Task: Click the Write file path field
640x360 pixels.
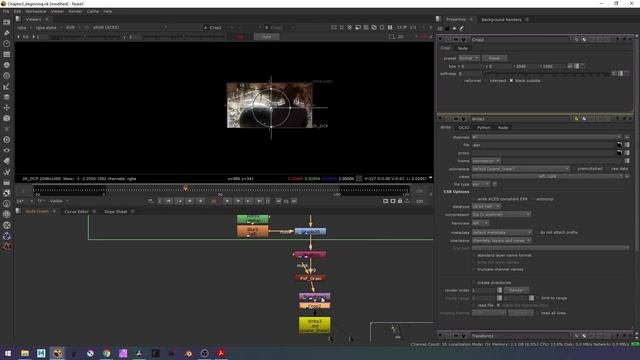Action: pyautogui.click(x=543, y=145)
